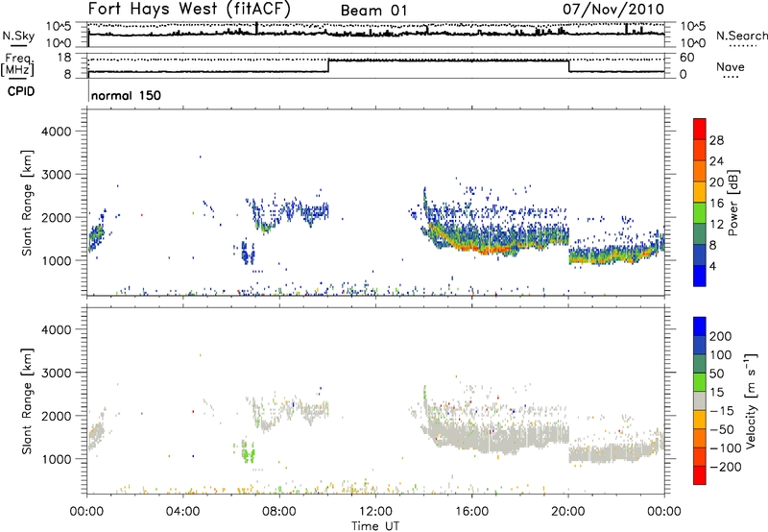Screen dimensions: 768x532
Task: Click the 'Time UT' axis label
Action: coord(375,526)
